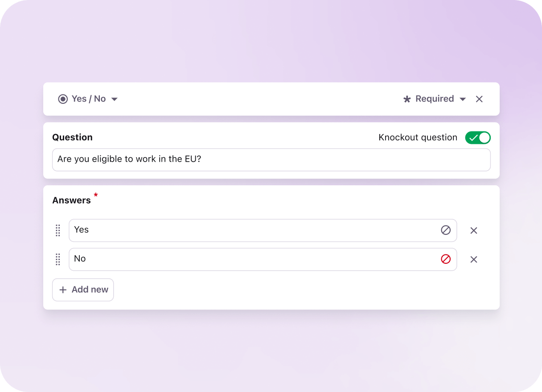Click the Add new button

pos(83,290)
